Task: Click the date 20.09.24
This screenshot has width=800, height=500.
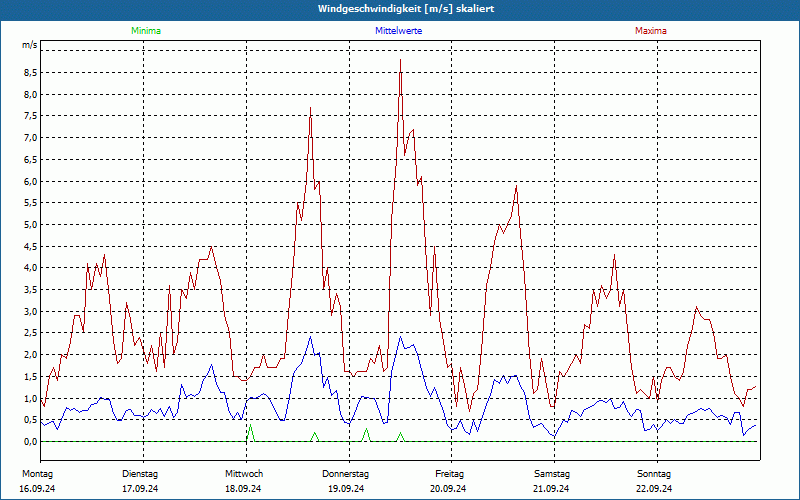Action: (448, 489)
